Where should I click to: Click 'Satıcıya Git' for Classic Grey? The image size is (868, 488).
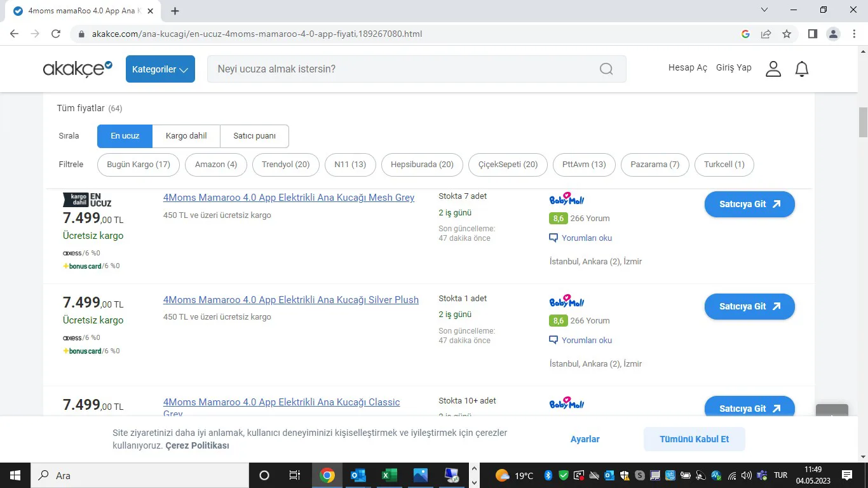(750, 407)
